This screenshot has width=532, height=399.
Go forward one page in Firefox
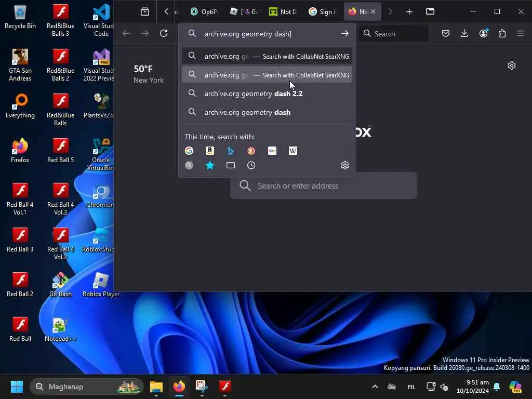[x=144, y=33]
